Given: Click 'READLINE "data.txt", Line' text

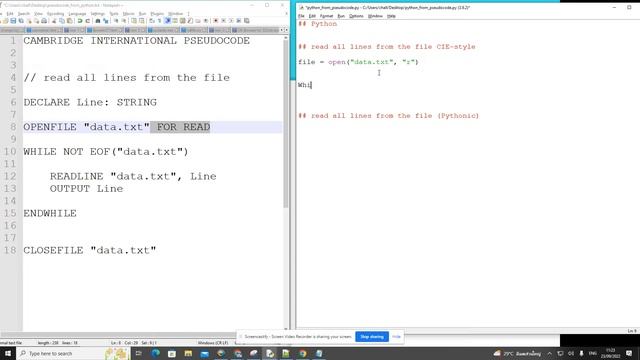Looking at the screenshot, I should [133, 176].
